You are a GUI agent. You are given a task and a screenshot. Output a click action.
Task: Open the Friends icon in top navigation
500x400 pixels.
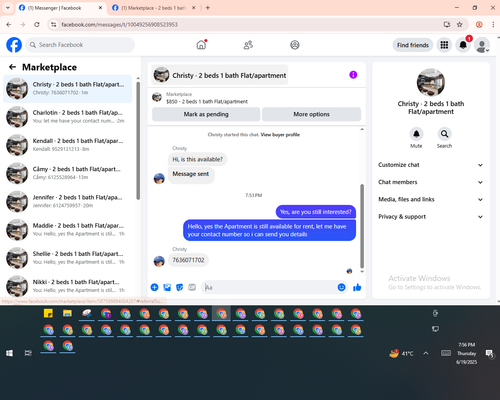248,45
